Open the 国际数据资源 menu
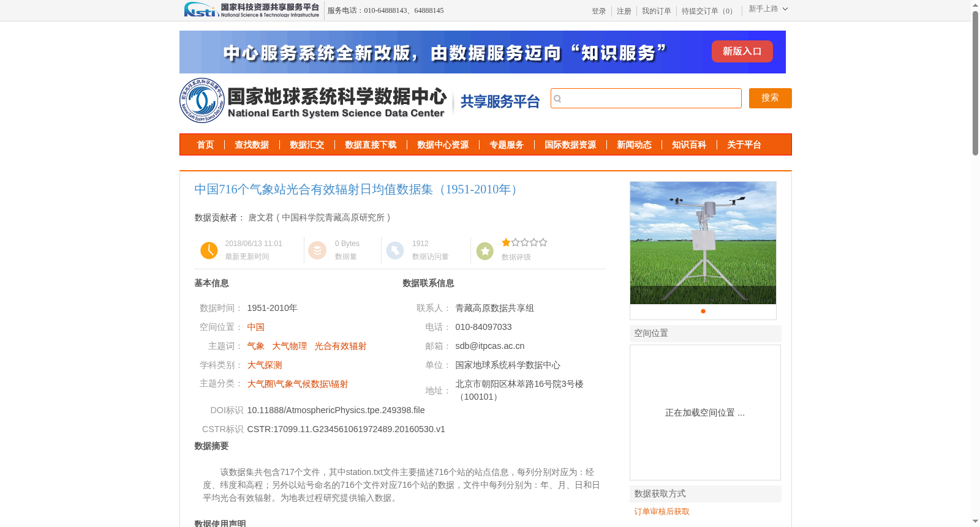 570,144
